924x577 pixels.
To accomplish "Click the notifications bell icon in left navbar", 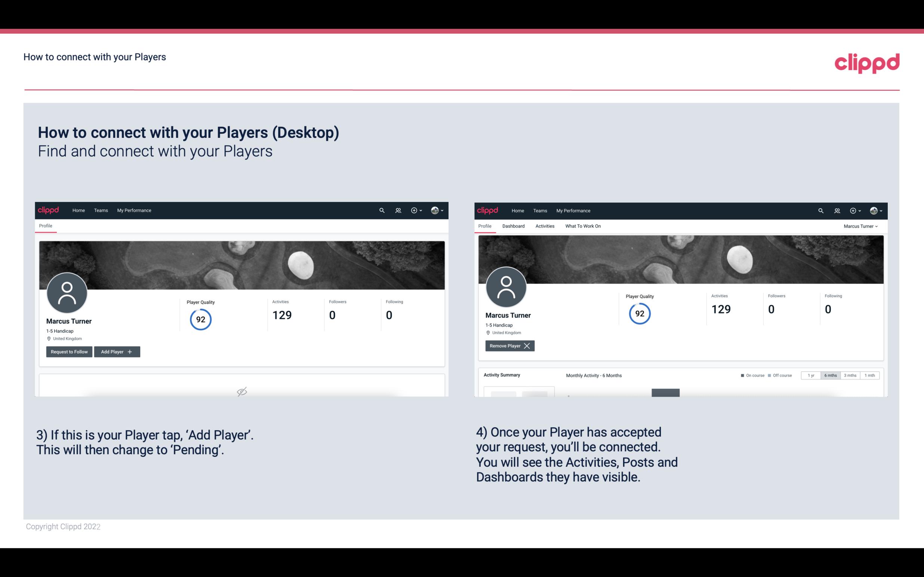I will (x=397, y=211).
